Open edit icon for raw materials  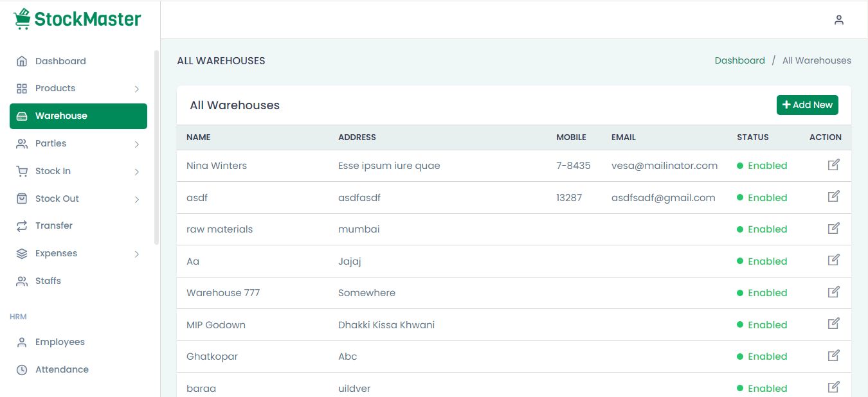(833, 229)
